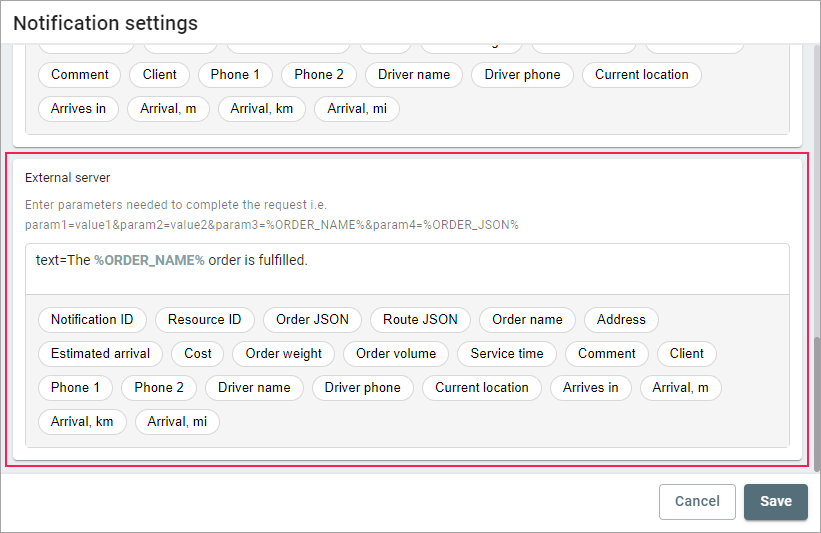Add the Route JSON parameter tag
The height and width of the screenshot is (533, 821).
[x=420, y=320]
